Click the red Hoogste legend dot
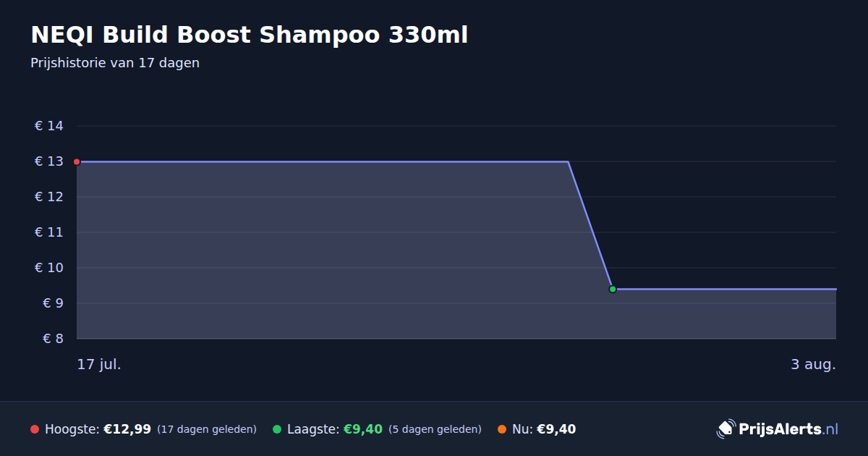The height and width of the screenshot is (456, 868). (x=35, y=429)
